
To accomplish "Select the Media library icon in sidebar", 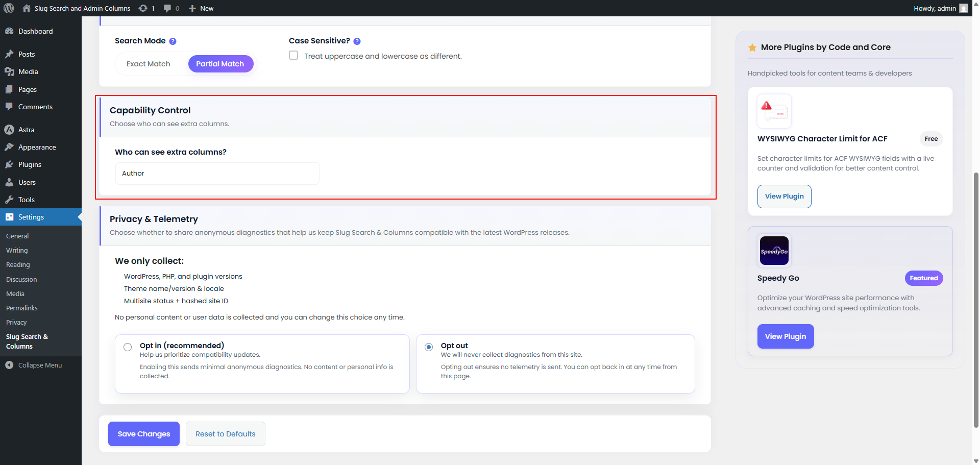I will coord(10,71).
